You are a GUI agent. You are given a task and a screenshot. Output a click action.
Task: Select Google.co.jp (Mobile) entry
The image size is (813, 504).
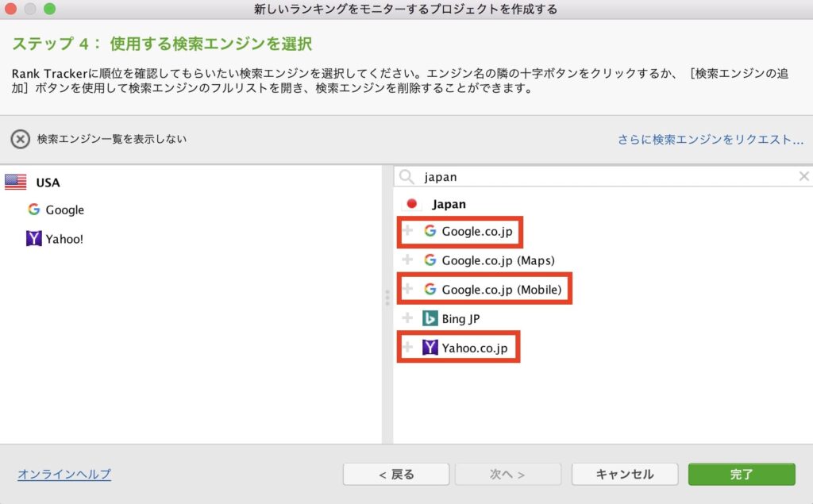502,290
